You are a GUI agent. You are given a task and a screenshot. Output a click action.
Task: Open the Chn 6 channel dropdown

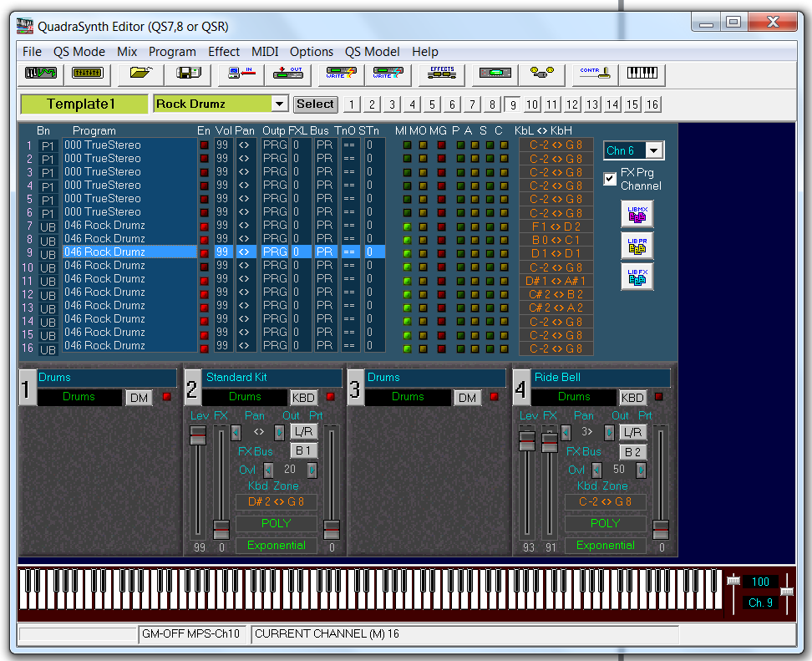click(655, 150)
